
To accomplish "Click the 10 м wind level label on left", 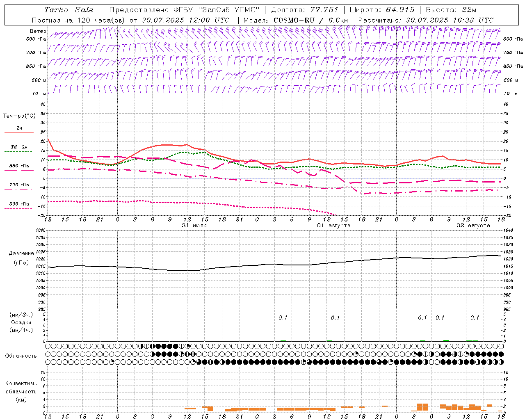I will point(39,94).
